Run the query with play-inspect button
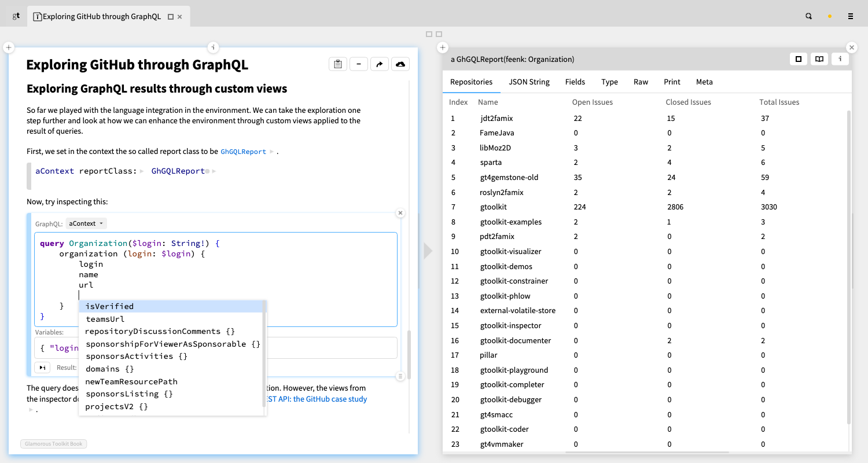Viewport: 868px width, 463px height. [x=42, y=368]
